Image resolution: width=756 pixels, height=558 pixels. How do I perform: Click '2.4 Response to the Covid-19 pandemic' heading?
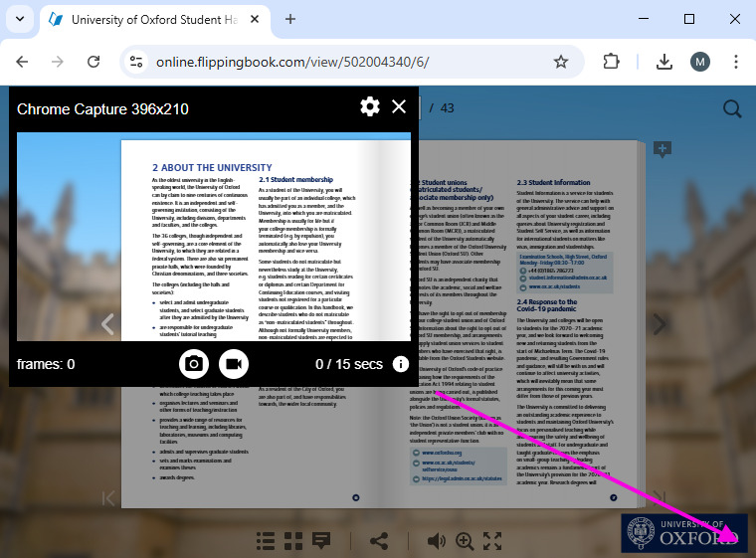[x=547, y=305]
